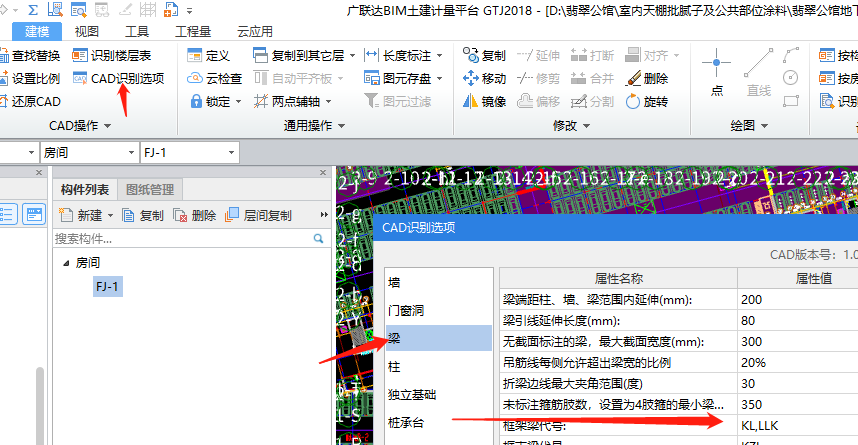Click the 删除 delete tool in 修改 group

647,78
